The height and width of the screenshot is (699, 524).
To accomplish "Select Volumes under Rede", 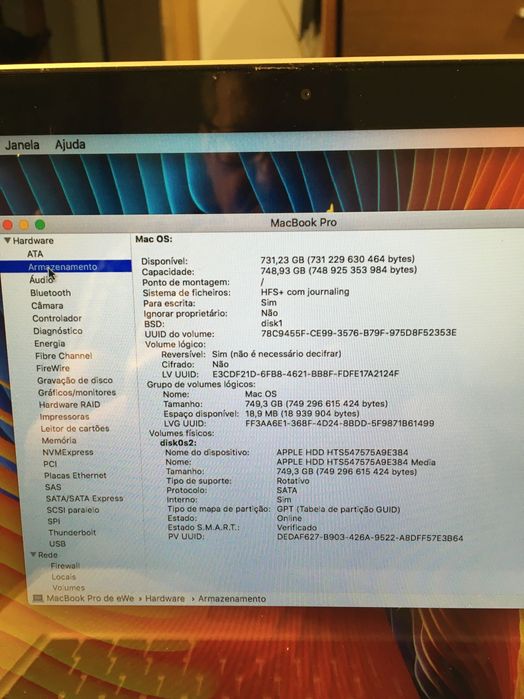I will [68, 588].
